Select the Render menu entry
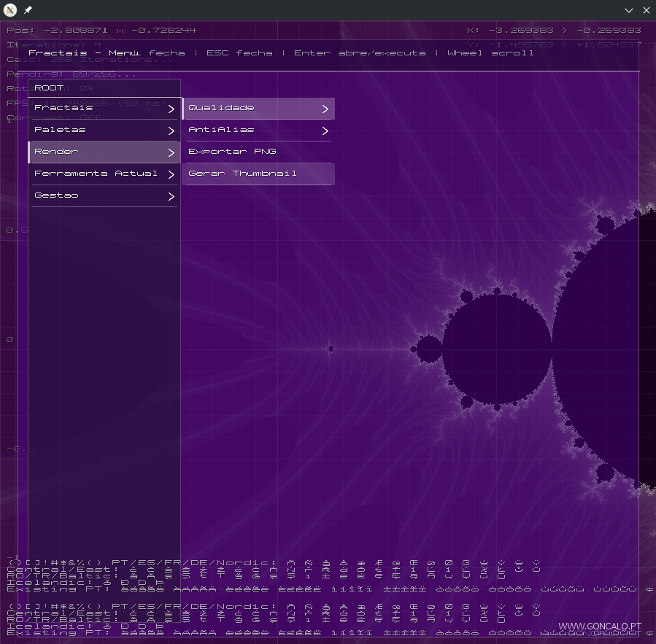This screenshot has height=644, width=656. tap(104, 152)
